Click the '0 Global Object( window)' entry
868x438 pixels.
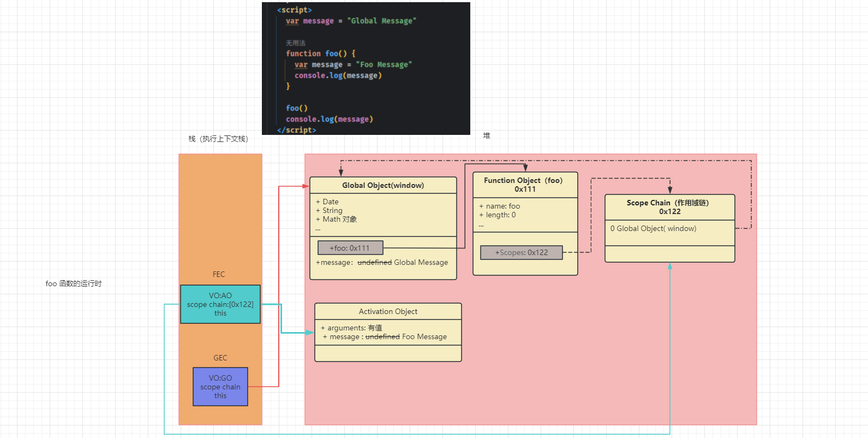[653, 228]
